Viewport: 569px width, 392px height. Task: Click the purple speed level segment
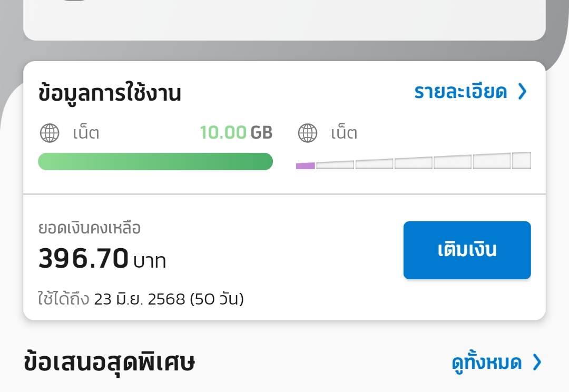click(x=306, y=166)
